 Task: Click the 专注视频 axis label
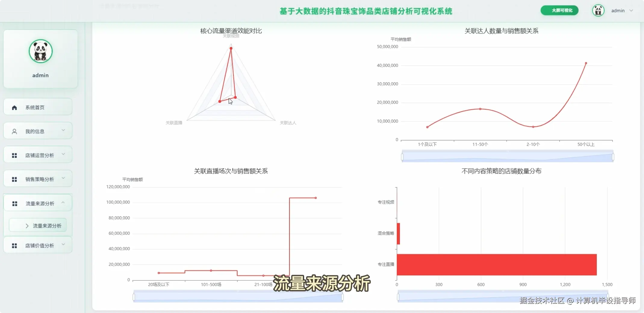pyautogui.click(x=386, y=202)
